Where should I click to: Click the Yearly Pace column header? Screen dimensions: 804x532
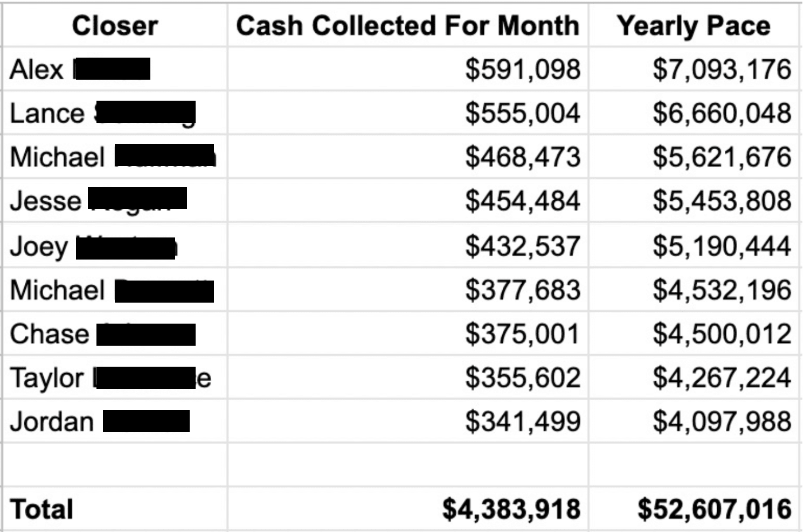(694, 26)
